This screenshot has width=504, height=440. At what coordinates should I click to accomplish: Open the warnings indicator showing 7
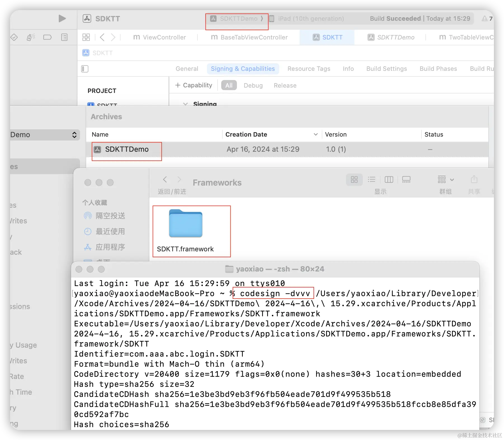tap(487, 18)
